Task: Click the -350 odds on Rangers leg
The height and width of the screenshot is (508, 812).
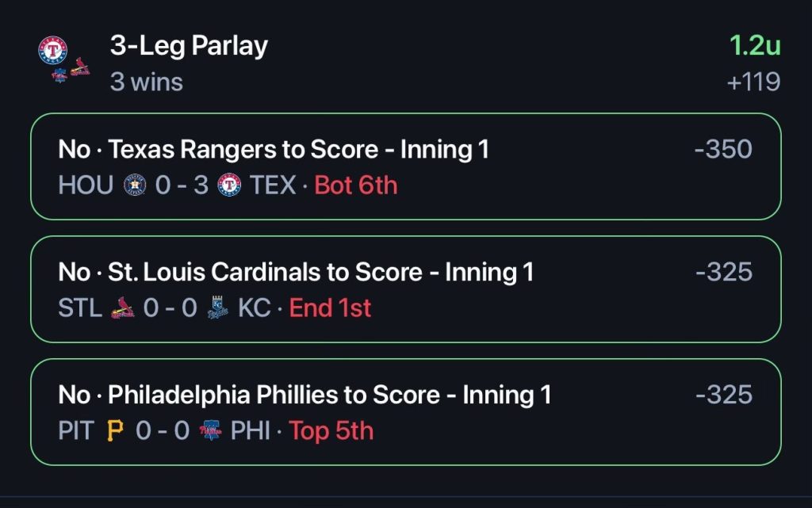Action: coord(723,149)
